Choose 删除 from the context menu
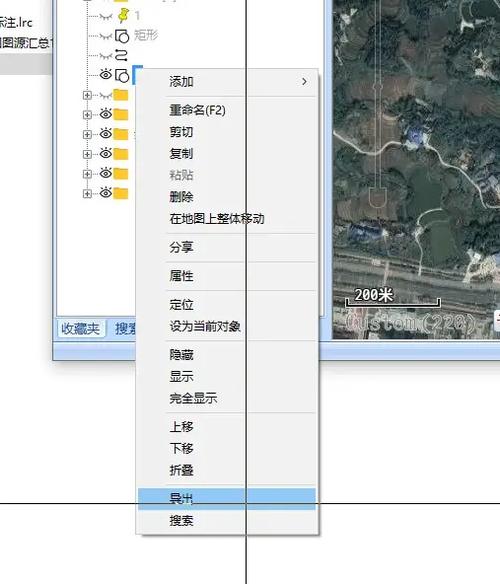 pyautogui.click(x=227, y=197)
